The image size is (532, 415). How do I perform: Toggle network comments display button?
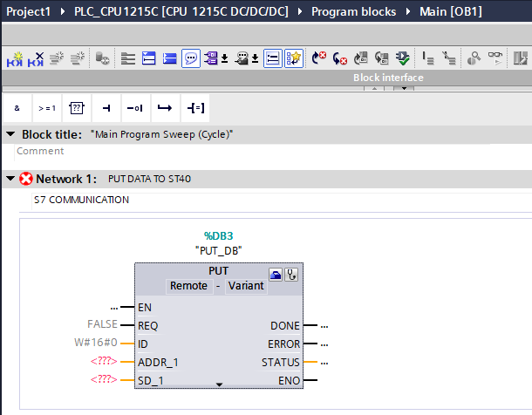click(x=190, y=58)
